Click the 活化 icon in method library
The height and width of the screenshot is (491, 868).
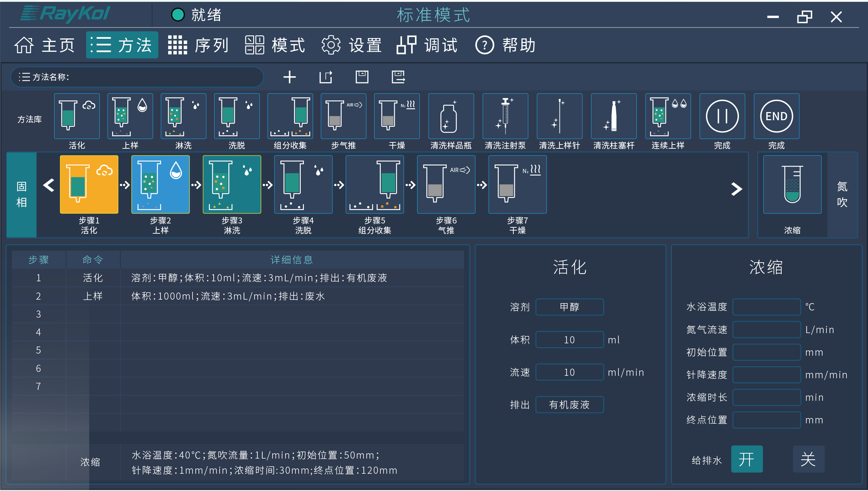[x=77, y=116]
